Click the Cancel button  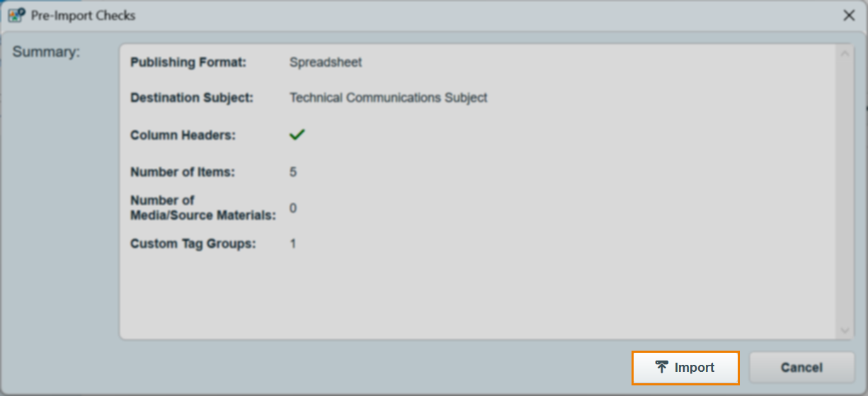801,368
